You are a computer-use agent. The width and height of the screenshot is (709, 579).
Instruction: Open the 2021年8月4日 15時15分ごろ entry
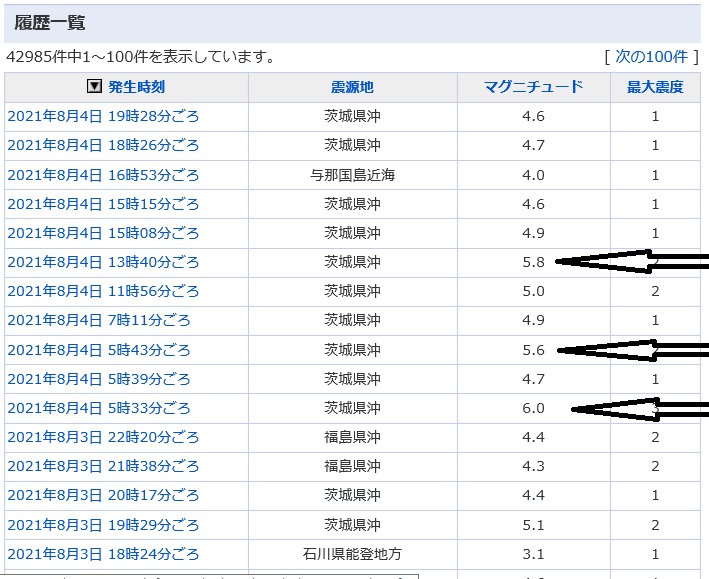tap(103, 204)
